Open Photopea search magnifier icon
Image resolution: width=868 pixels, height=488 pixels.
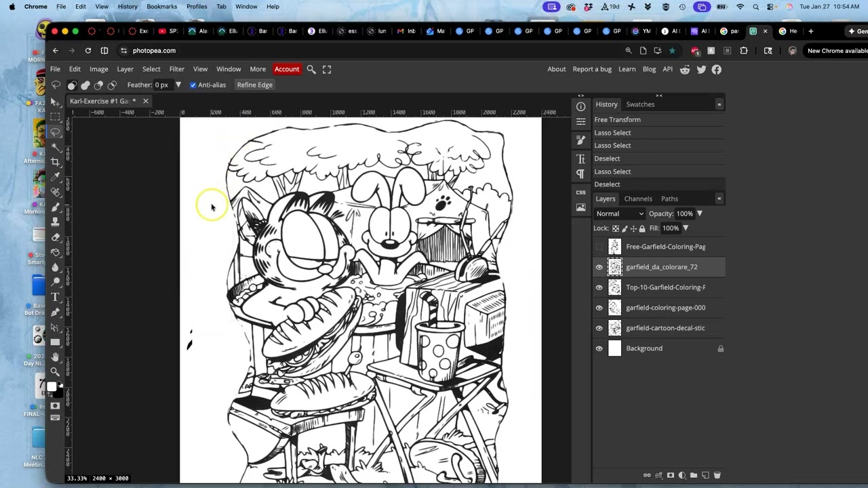[x=311, y=69]
